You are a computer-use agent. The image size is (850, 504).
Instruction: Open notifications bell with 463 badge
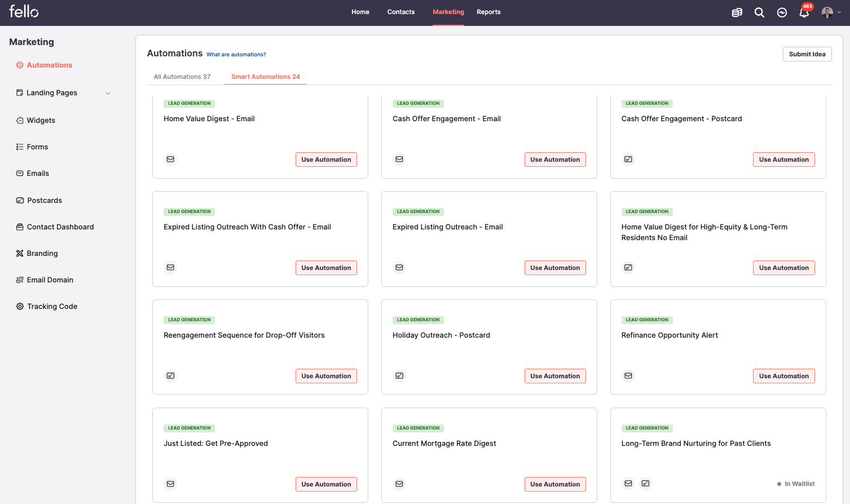(804, 12)
